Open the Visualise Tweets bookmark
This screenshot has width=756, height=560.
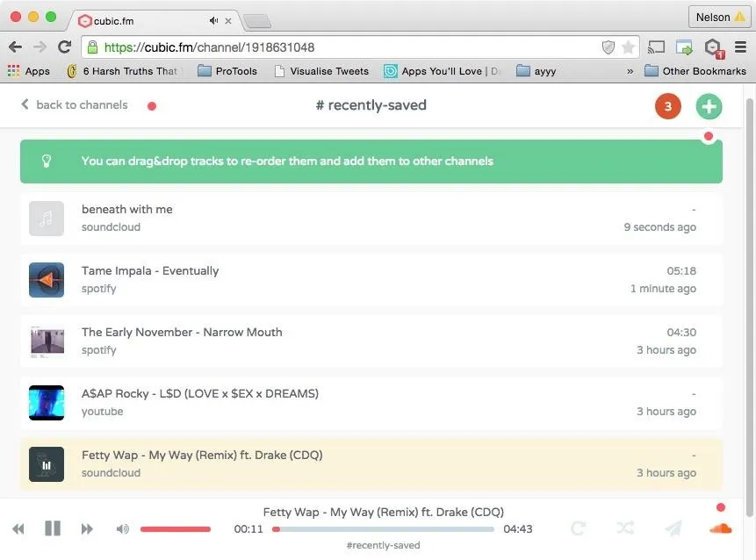tap(321, 71)
